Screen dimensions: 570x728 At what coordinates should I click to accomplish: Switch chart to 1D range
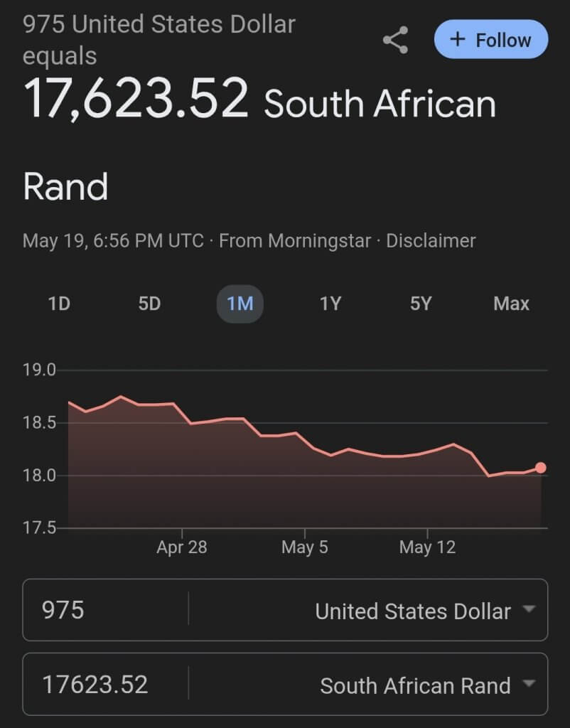[x=59, y=304]
